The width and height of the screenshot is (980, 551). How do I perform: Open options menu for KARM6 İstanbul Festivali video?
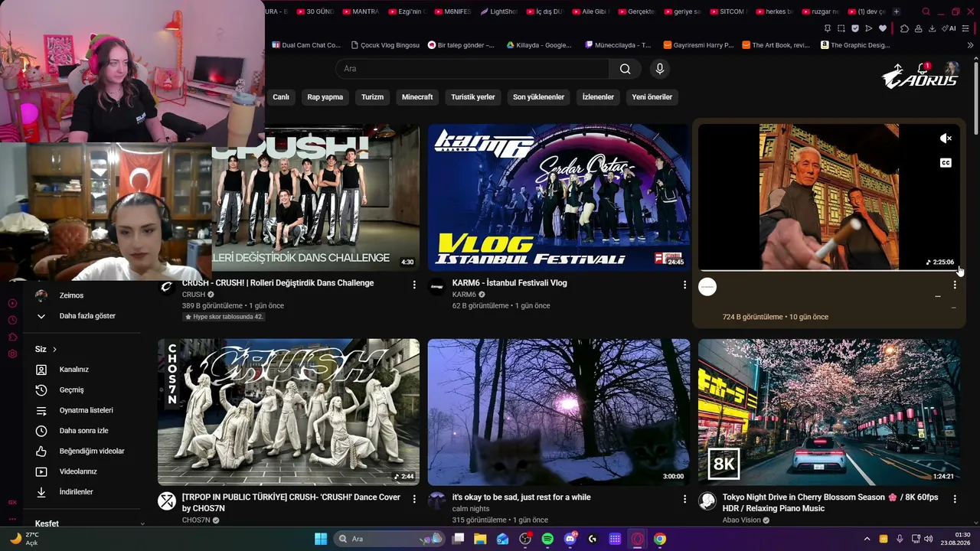pyautogui.click(x=684, y=285)
